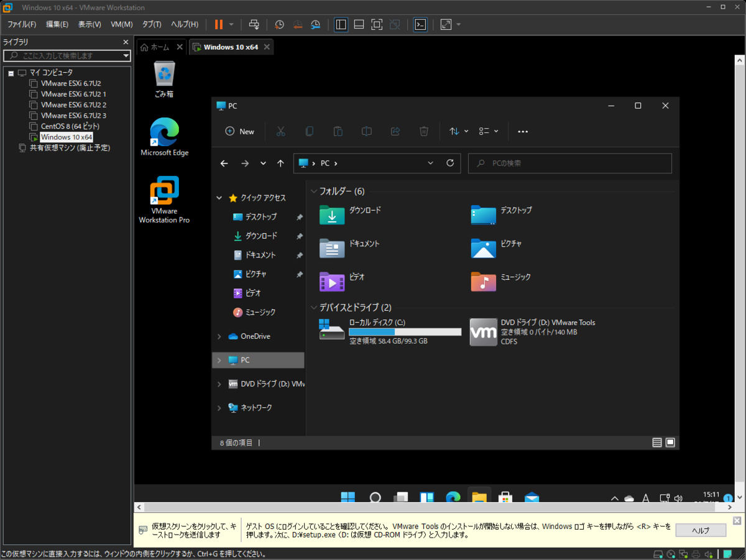Click the Rename icon in Explorer toolbar

(367, 131)
